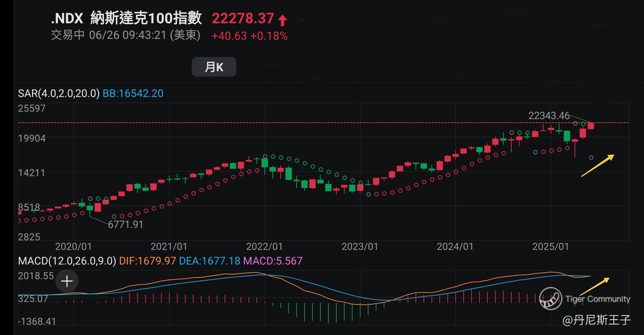Click the 25597 price axis label

[32, 108]
